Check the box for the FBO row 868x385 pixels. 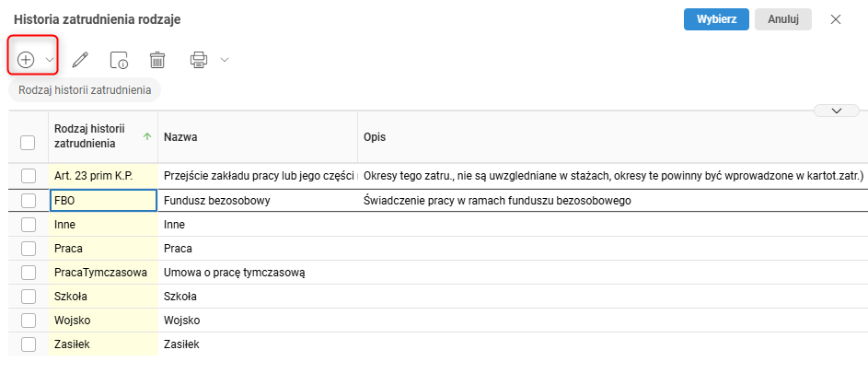tap(28, 200)
